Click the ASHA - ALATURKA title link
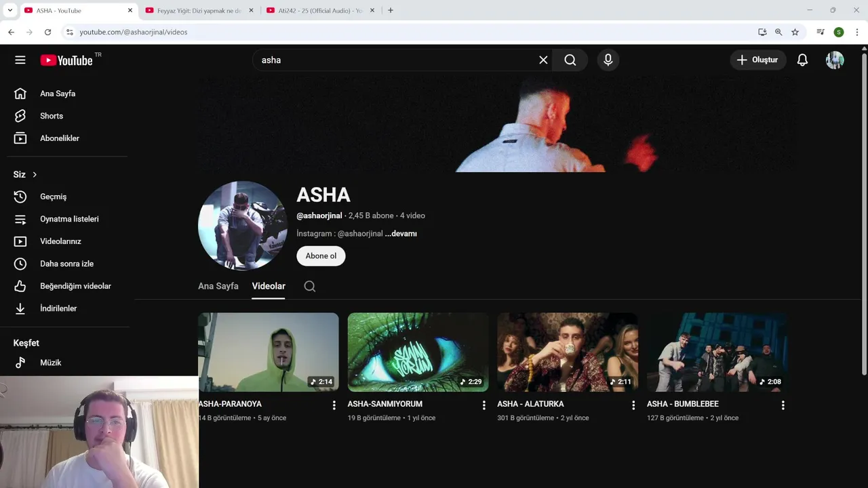Screen dimensions: 868x488 pos(530,404)
